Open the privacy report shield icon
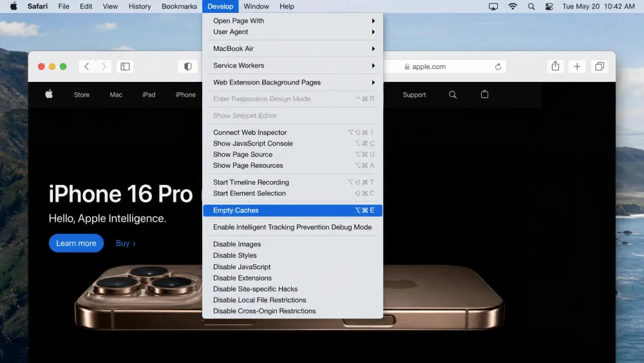This screenshot has width=644, height=363. point(187,66)
